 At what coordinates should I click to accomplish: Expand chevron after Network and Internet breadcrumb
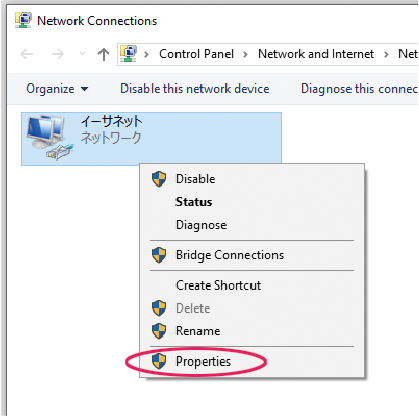pyautogui.click(x=386, y=54)
